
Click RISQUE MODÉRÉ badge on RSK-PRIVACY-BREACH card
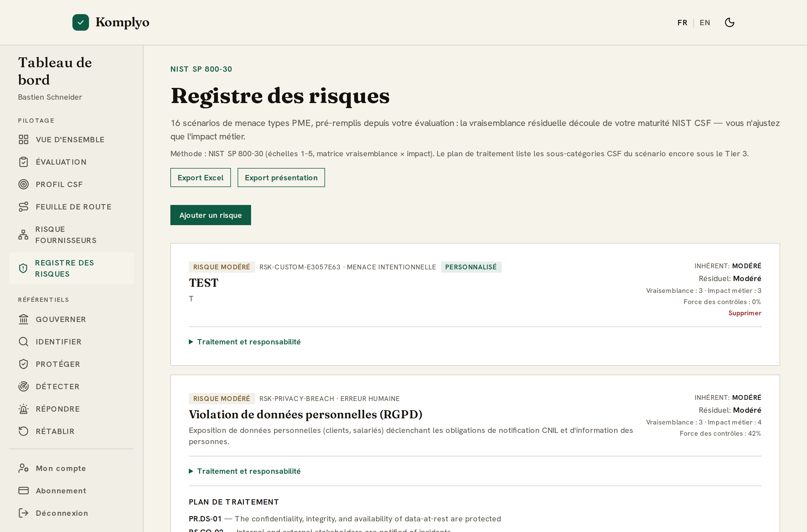click(222, 399)
